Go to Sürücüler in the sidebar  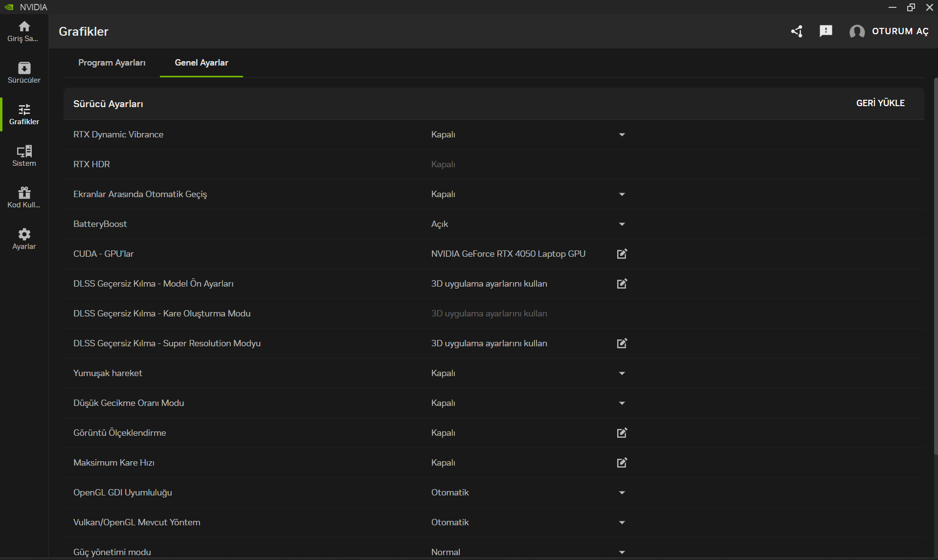pyautogui.click(x=24, y=73)
